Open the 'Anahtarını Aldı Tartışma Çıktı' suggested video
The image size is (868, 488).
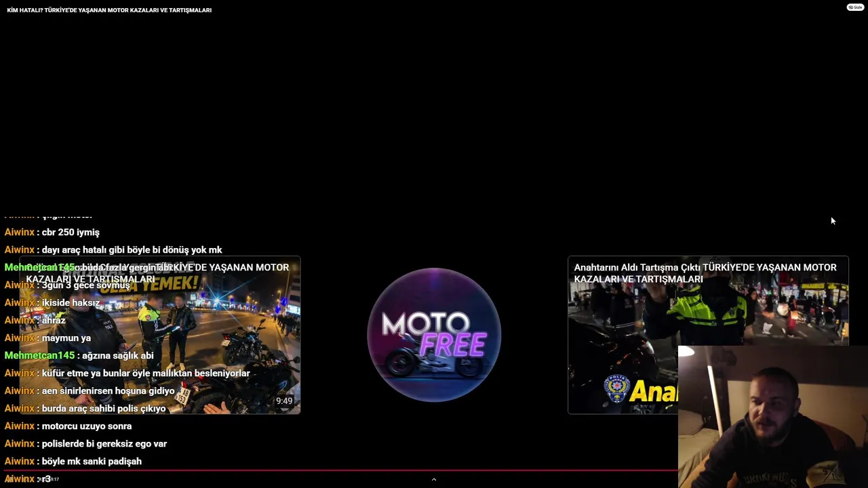(708, 335)
